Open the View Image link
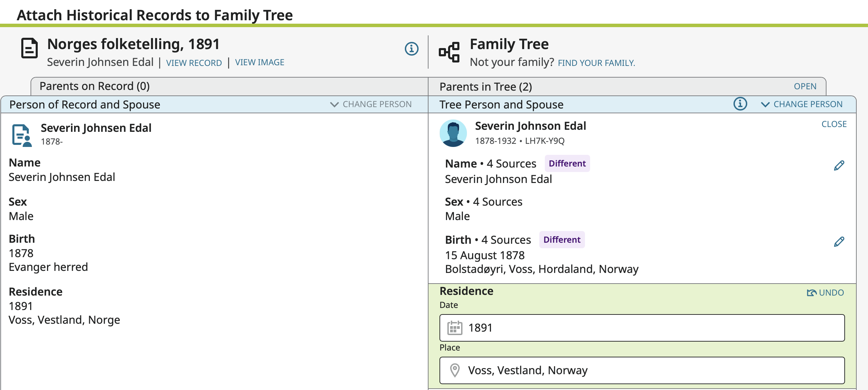This screenshot has height=390, width=868. 259,62
